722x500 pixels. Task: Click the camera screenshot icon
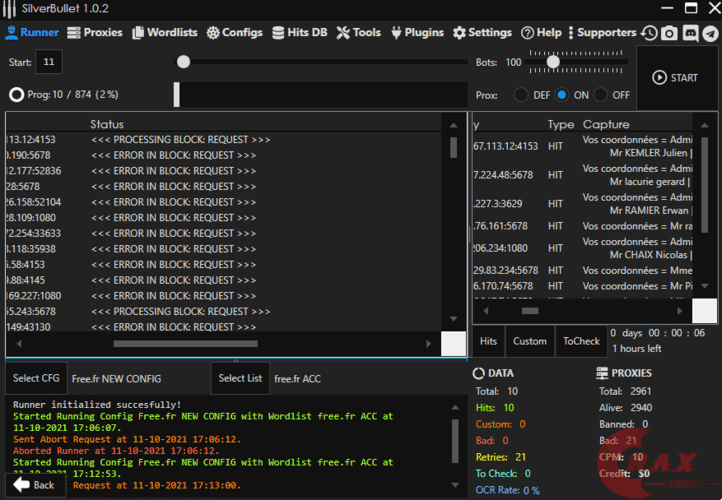coord(670,33)
